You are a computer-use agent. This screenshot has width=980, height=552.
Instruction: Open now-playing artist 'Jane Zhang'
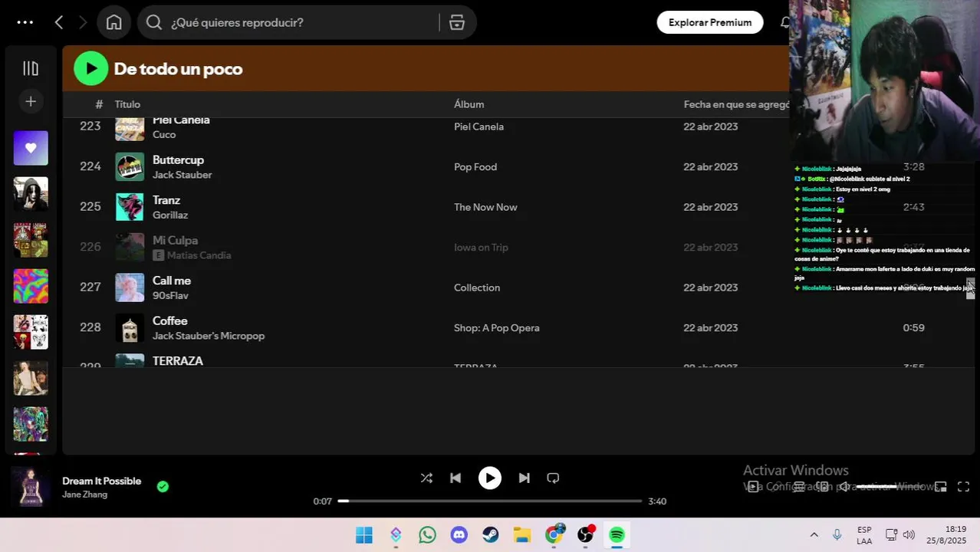click(84, 495)
